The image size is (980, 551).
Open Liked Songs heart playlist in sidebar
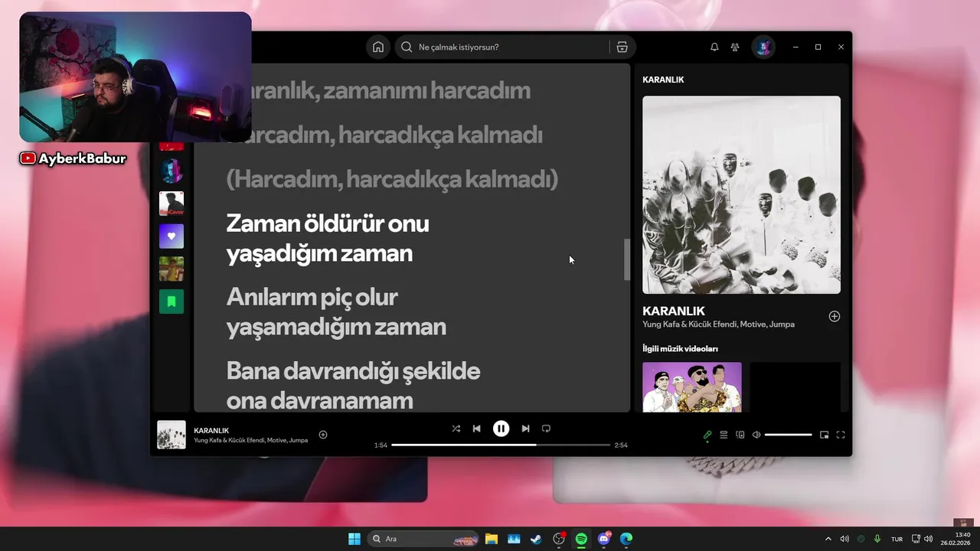pyautogui.click(x=171, y=236)
